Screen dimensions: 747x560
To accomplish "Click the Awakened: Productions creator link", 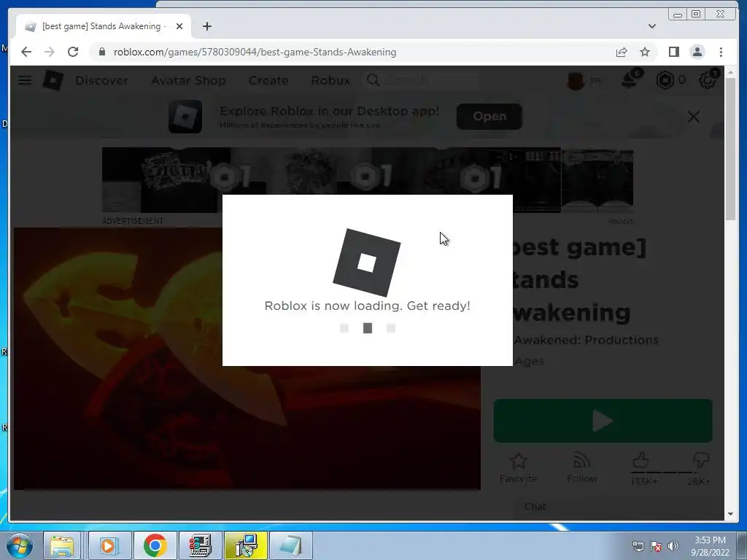I will pos(587,340).
